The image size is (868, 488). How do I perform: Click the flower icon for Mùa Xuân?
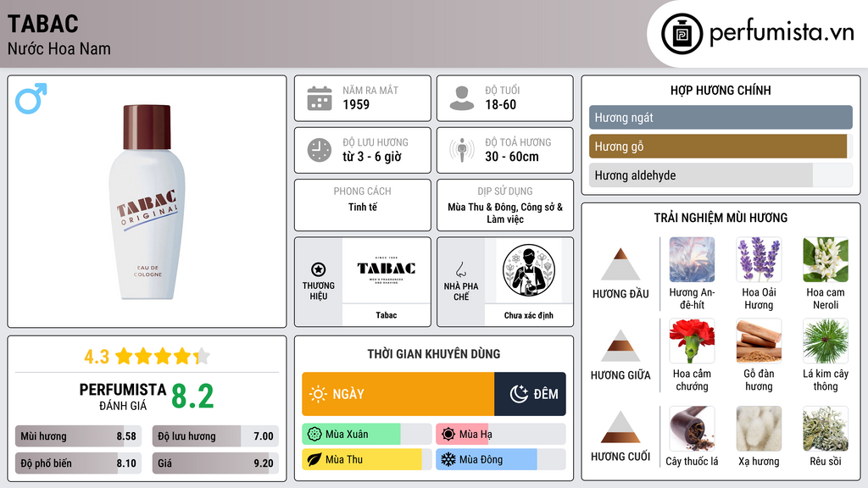coord(314,435)
